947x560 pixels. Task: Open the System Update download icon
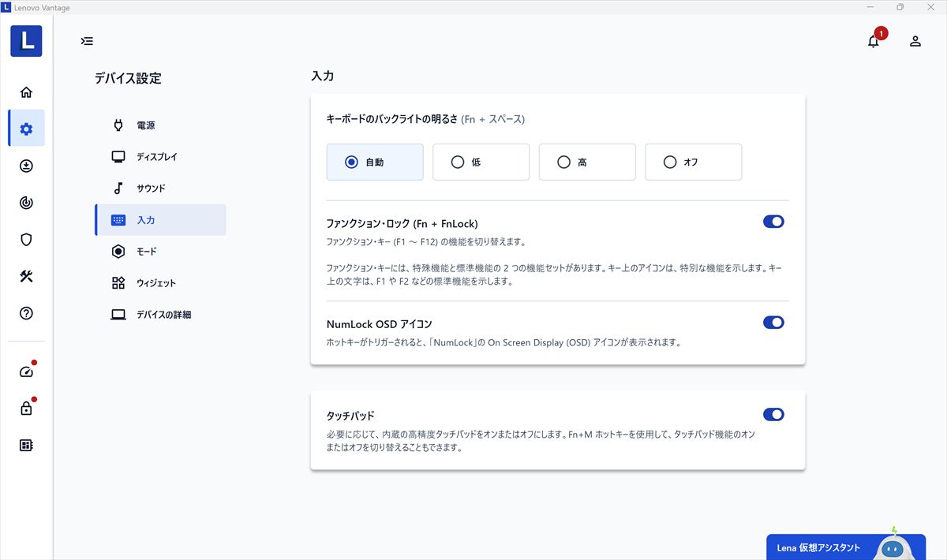click(x=26, y=166)
